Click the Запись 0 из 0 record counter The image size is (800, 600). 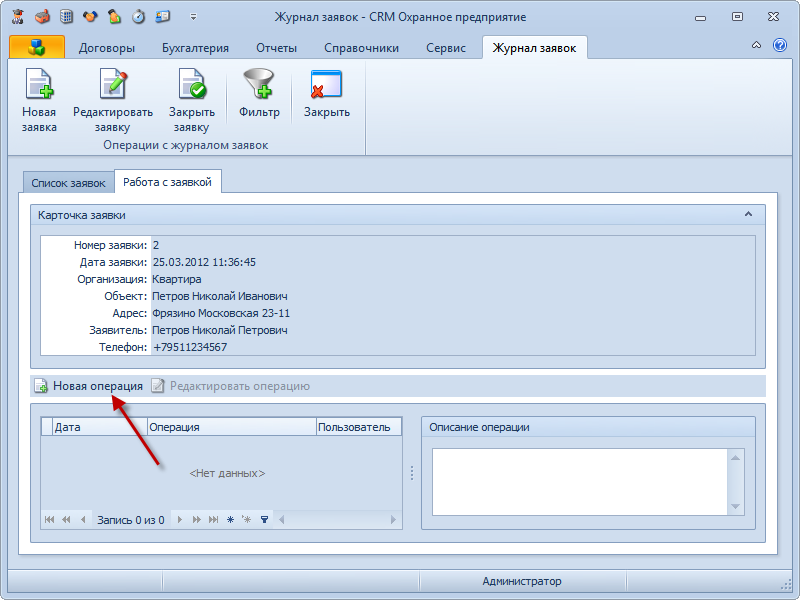pyautogui.click(x=131, y=520)
